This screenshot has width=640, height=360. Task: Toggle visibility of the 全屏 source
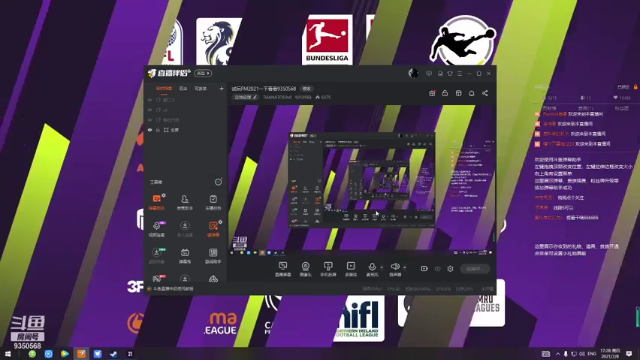pyautogui.click(x=150, y=130)
